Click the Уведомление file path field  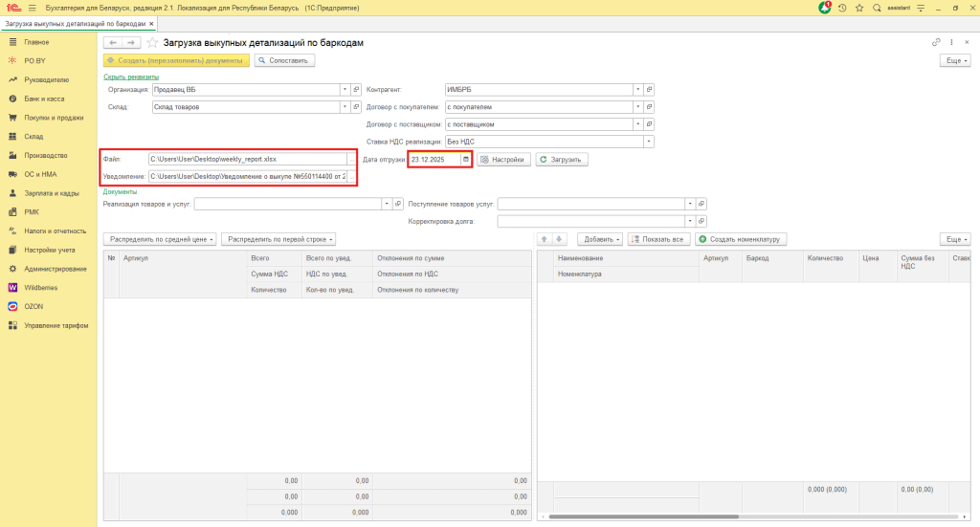pos(247,177)
